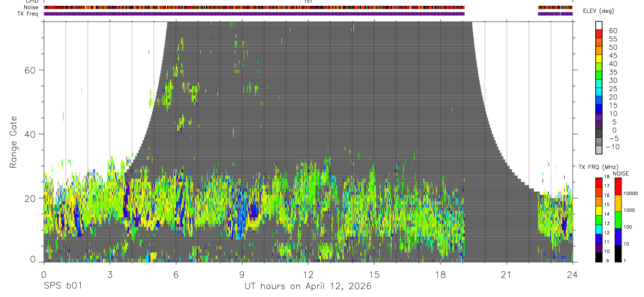Click the '−10' label on the ELEV colorbar
The width and height of the screenshot is (644, 297).
click(612, 147)
